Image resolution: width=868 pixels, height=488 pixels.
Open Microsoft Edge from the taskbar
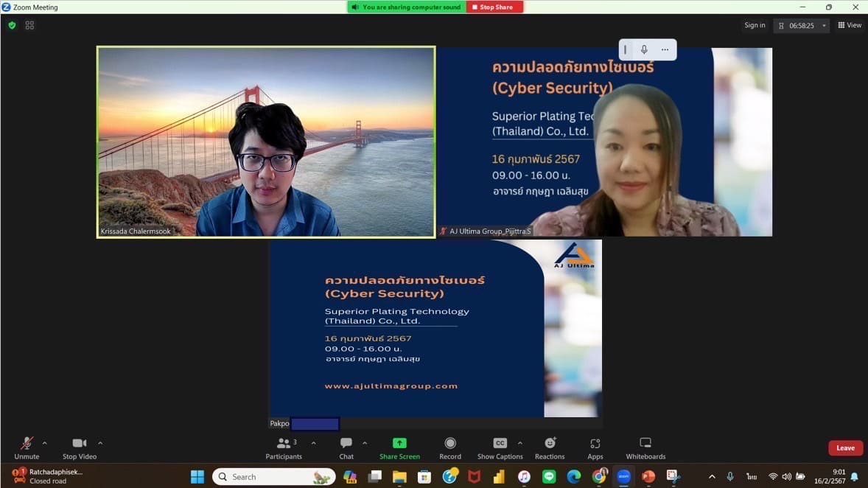coord(574,476)
